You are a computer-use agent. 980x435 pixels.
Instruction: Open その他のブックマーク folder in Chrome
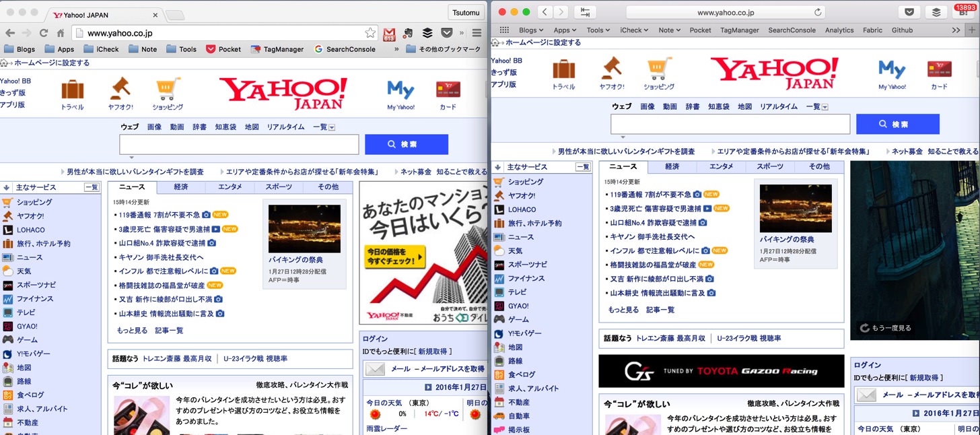point(444,49)
